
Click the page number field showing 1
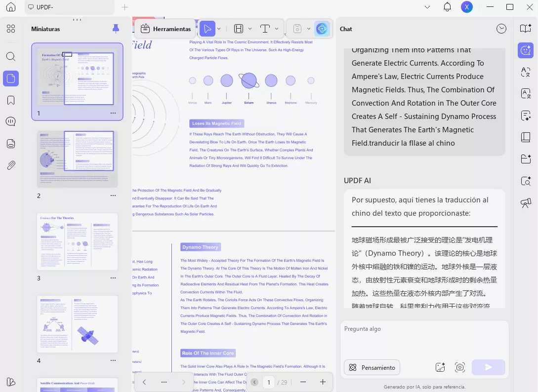tap(269, 382)
